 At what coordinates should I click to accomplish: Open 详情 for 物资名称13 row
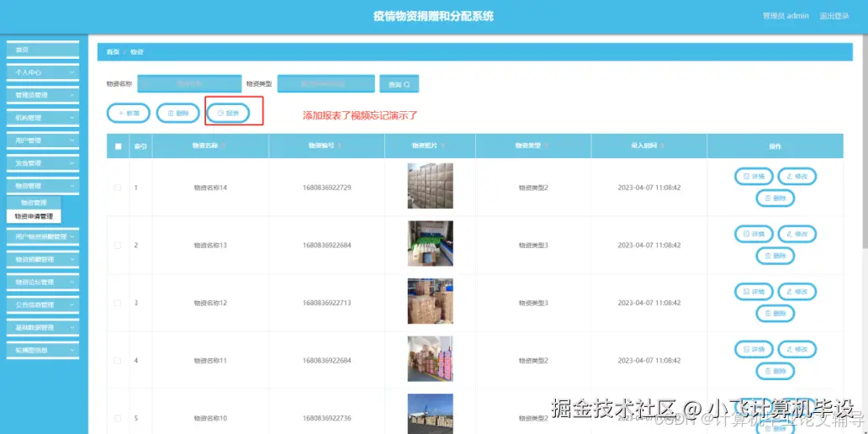point(754,234)
